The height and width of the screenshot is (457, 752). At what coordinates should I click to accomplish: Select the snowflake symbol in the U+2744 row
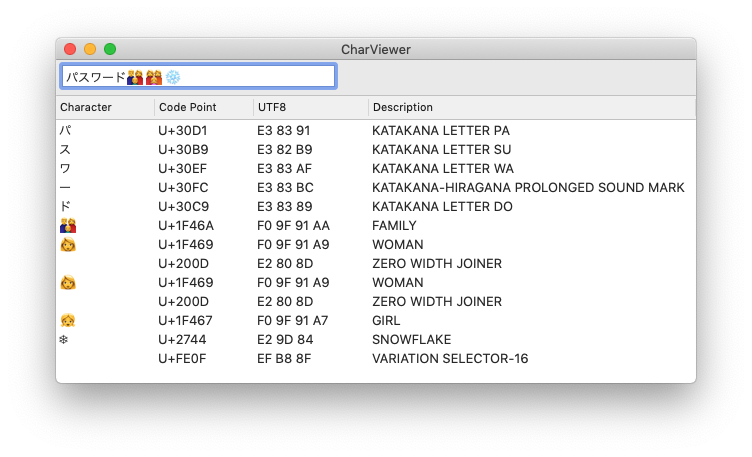click(64, 340)
